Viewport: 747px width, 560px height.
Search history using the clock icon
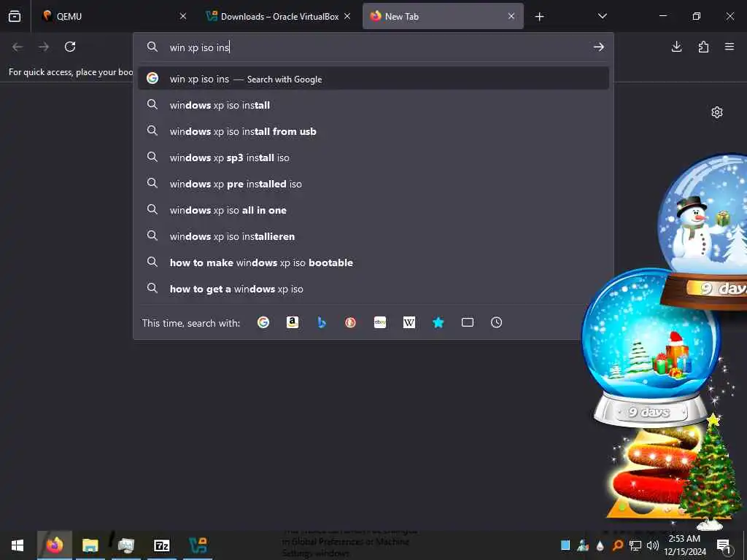tap(496, 322)
